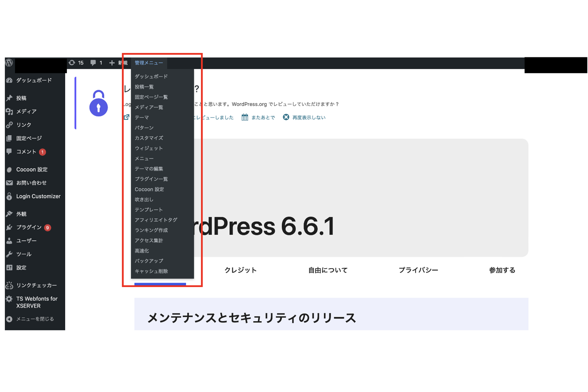Open プラグイン一覧 from the dropdown
The width and height of the screenshot is (588, 392).
(x=162, y=179)
